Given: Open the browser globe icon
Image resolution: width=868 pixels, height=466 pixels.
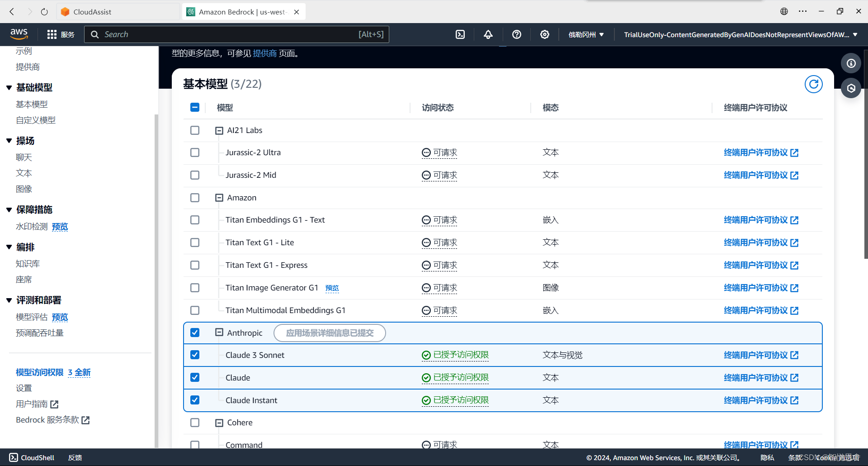Looking at the screenshot, I should click(784, 11).
